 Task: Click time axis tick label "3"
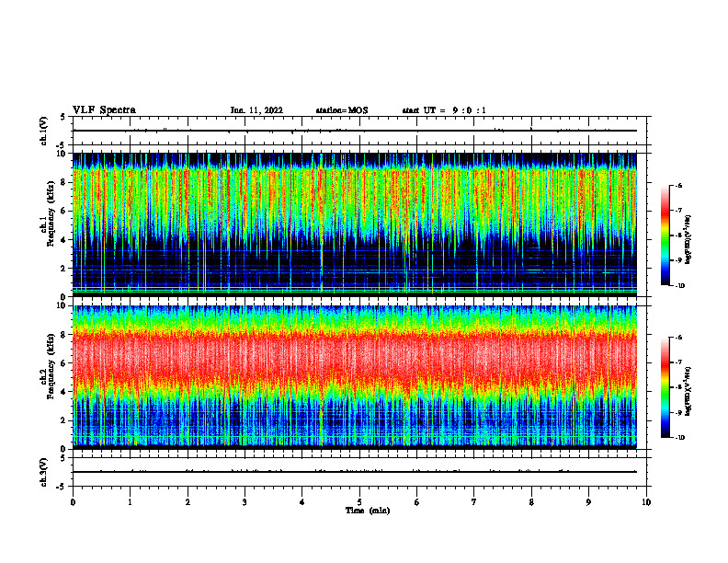pyautogui.click(x=245, y=502)
